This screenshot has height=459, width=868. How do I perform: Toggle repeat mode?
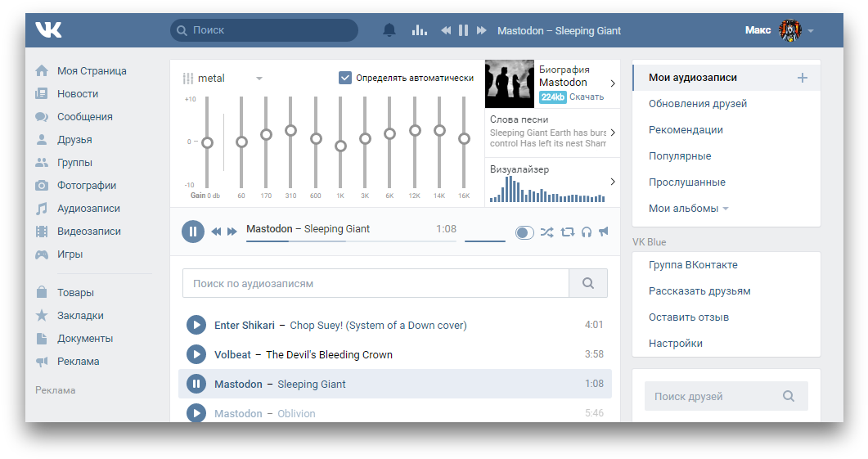[x=568, y=232]
